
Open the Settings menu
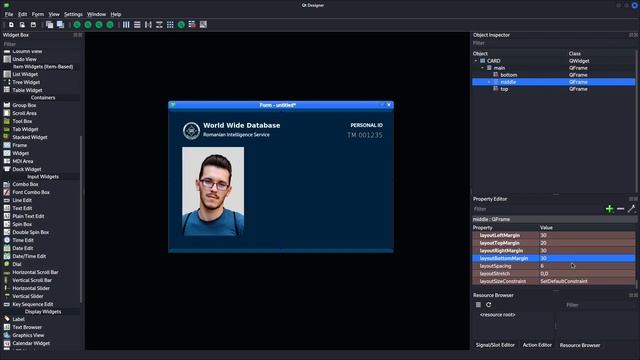73,14
